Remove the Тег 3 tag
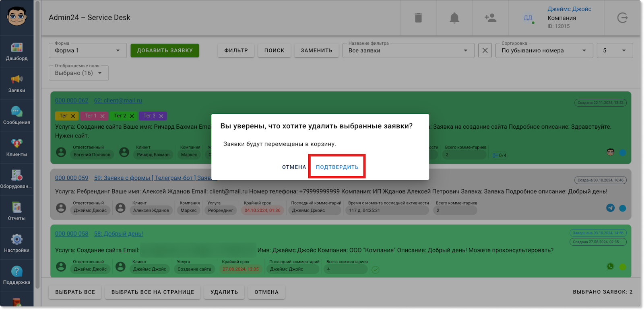This screenshot has height=310, width=644. point(161,116)
